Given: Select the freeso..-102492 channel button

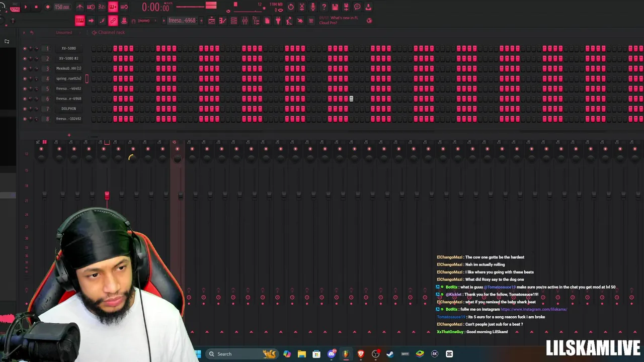Looking at the screenshot, I should pos(68,119).
